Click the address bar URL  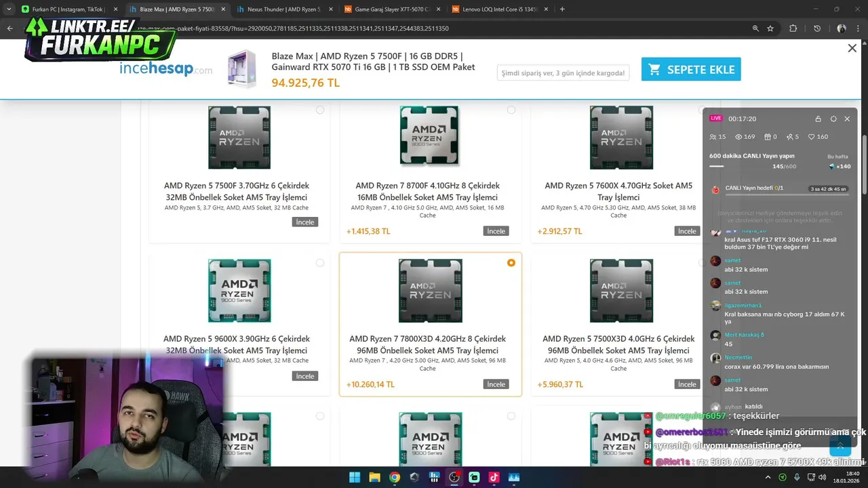(x=292, y=28)
